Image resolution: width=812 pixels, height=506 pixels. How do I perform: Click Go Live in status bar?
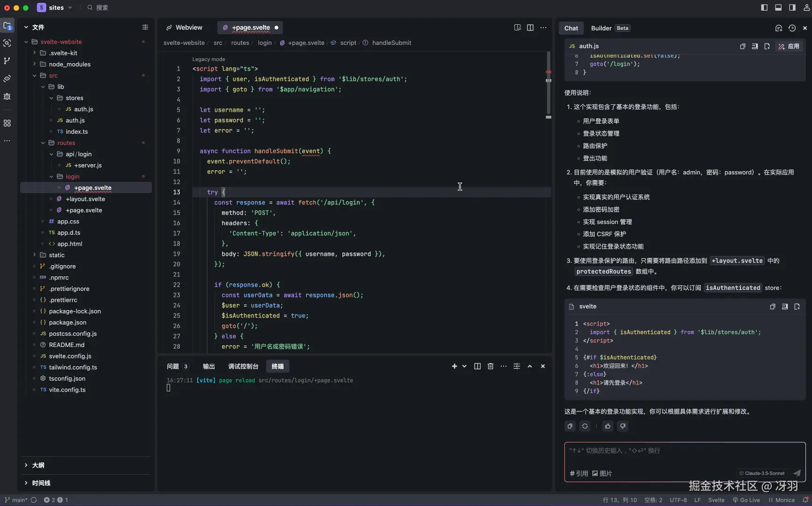click(746, 500)
